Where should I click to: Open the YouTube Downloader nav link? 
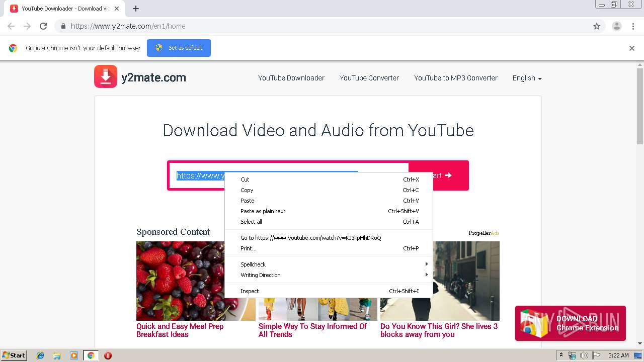291,78
